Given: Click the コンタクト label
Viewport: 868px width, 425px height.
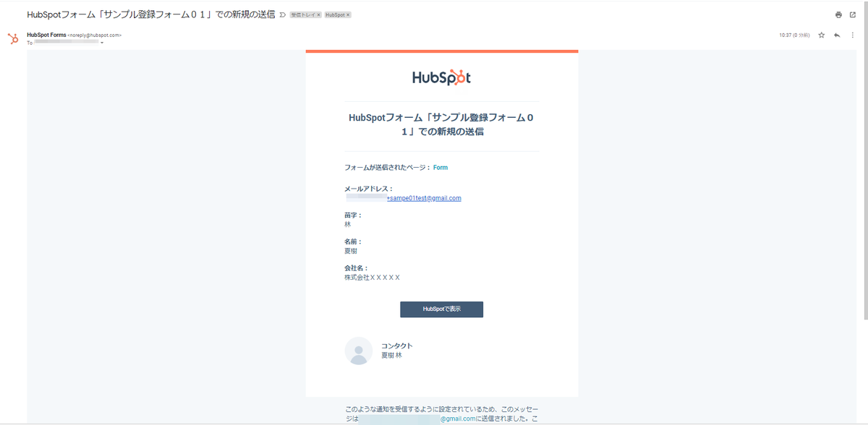Looking at the screenshot, I should tap(397, 345).
